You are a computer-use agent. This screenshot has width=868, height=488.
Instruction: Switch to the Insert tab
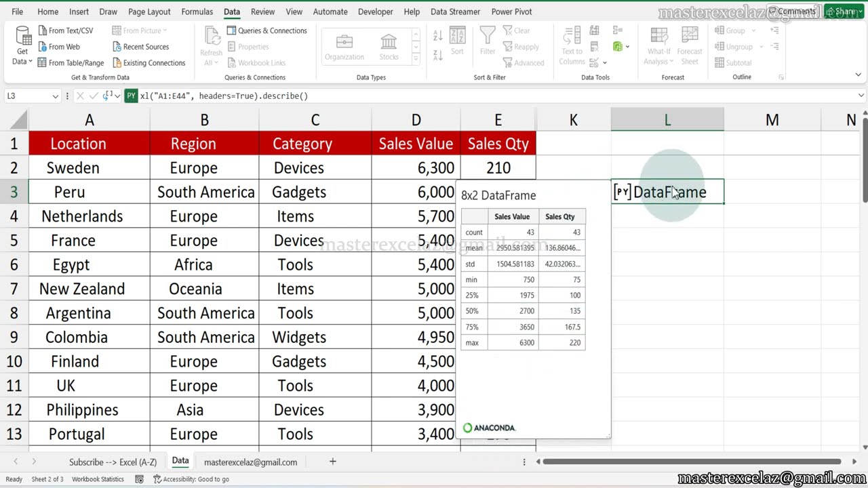(x=79, y=12)
